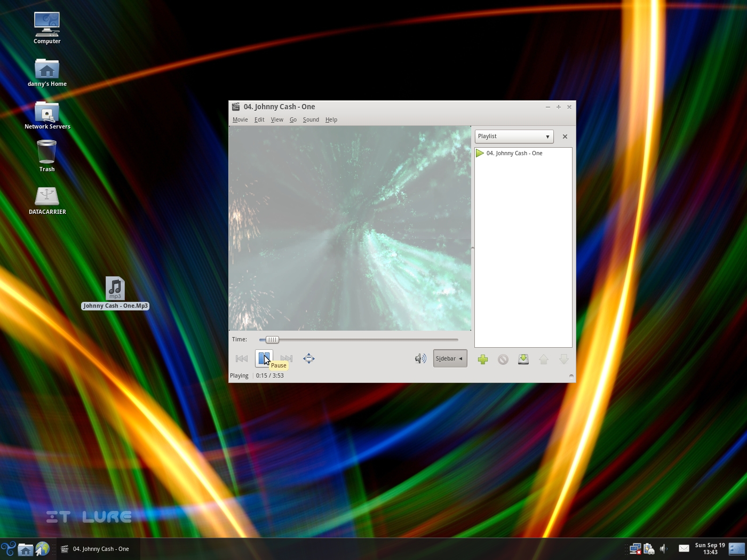This screenshot has width=747, height=560.
Task: Switch to fullscreen mode
Action: pyautogui.click(x=309, y=358)
